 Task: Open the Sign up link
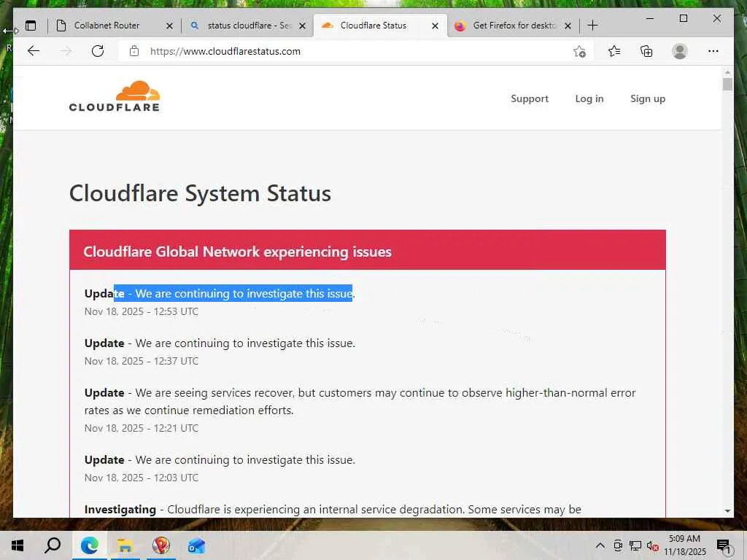pyautogui.click(x=648, y=98)
